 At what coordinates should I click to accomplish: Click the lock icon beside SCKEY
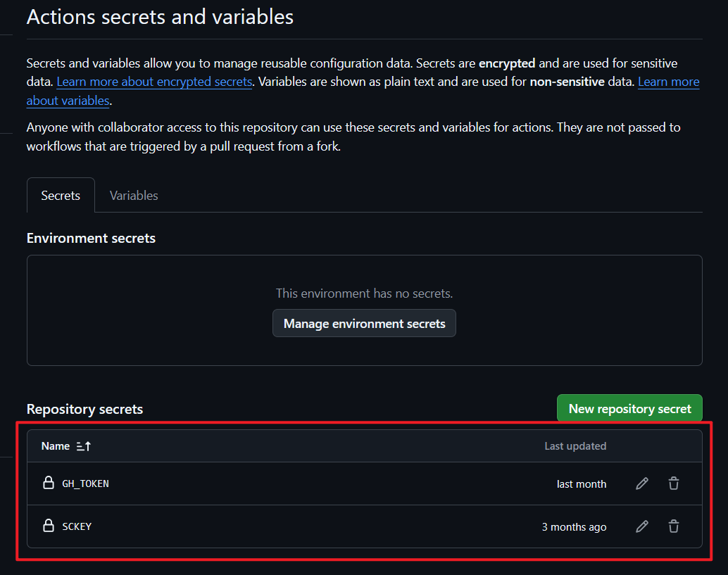(x=49, y=526)
